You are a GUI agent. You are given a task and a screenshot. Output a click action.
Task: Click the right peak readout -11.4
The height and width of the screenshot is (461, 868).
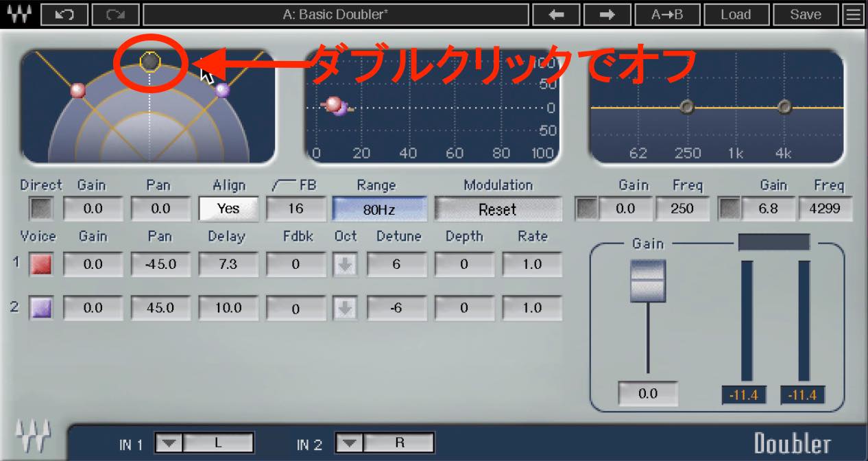tap(803, 395)
